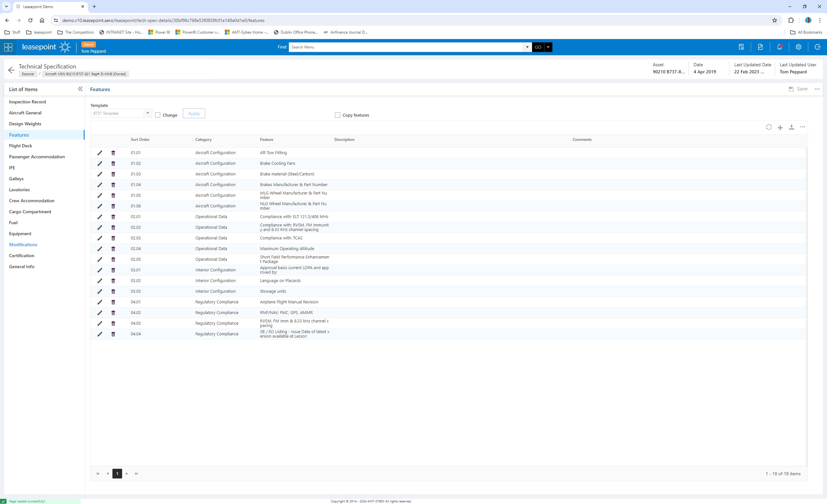Screen dimensions: 827x504
Task: Click the document icon in the blue header
Action: (x=760, y=47)
